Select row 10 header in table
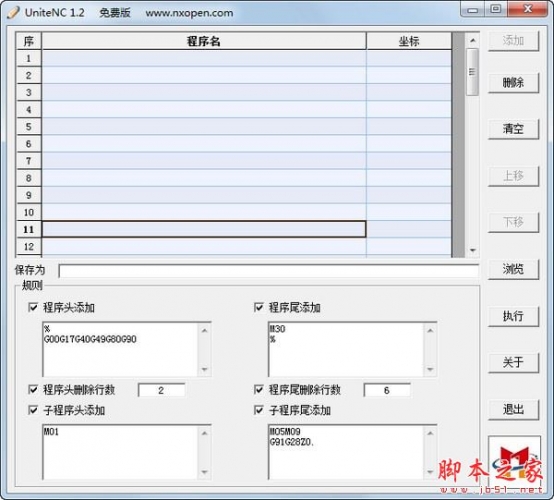This screenshot has width=554, height=500. (29, 212)
